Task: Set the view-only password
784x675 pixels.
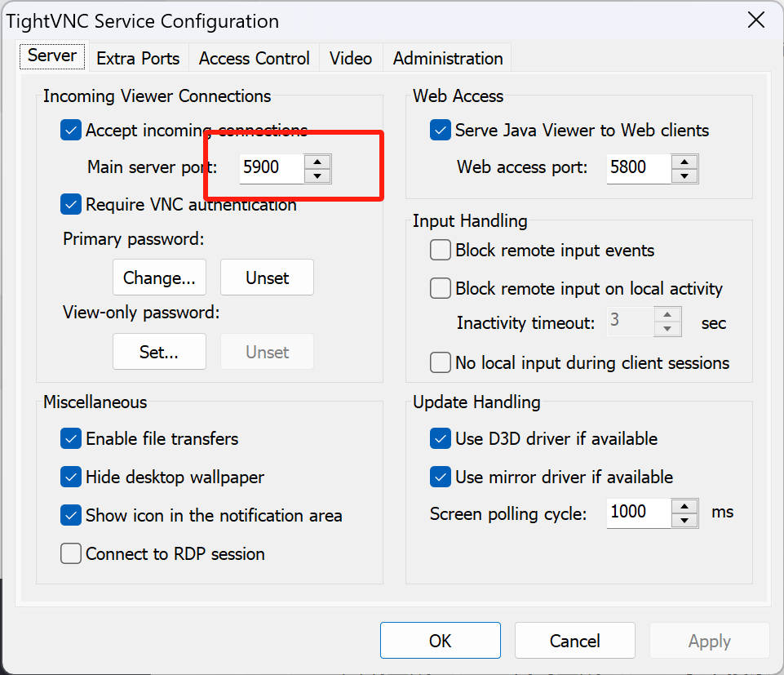Action: 159,351
